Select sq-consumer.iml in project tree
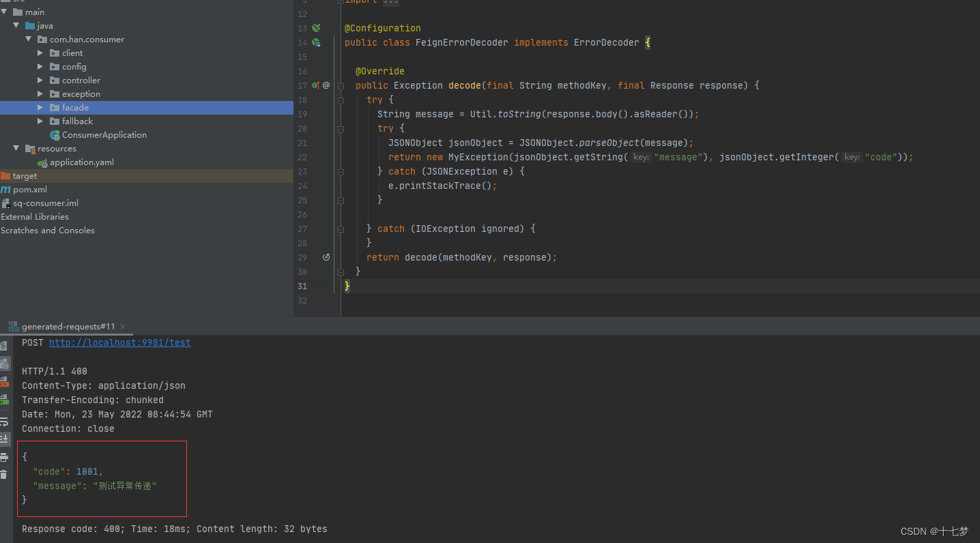This screenshot has height=543, width=980. (x=46, y=203)
